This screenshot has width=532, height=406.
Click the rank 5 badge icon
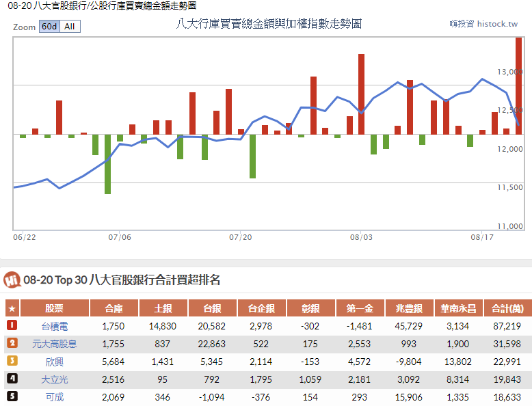click(12, 396)
